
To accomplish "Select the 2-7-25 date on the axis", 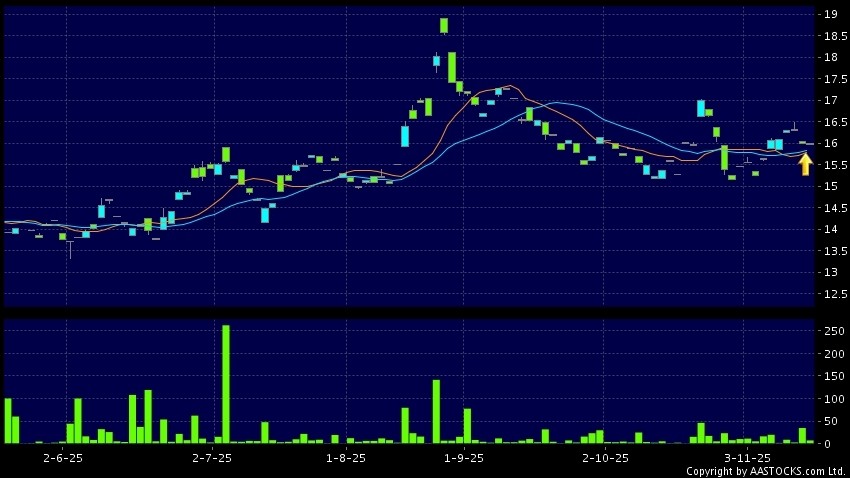I will point(211,458).
